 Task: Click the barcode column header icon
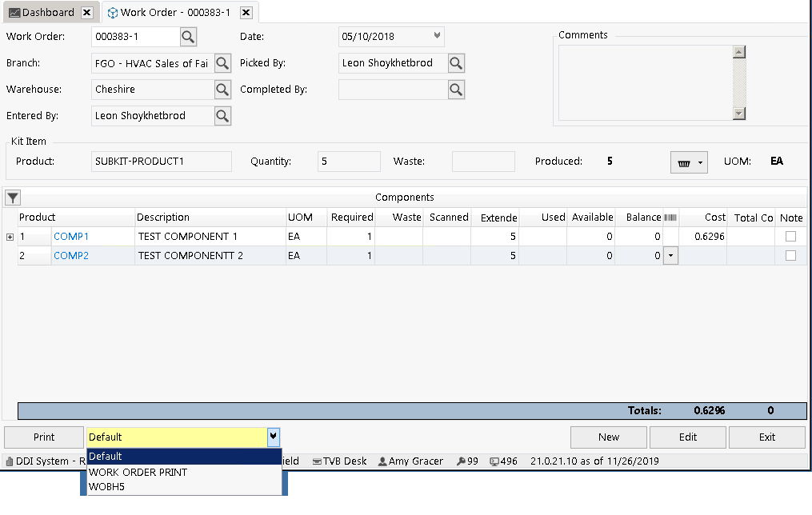click(x=670, y=218)
